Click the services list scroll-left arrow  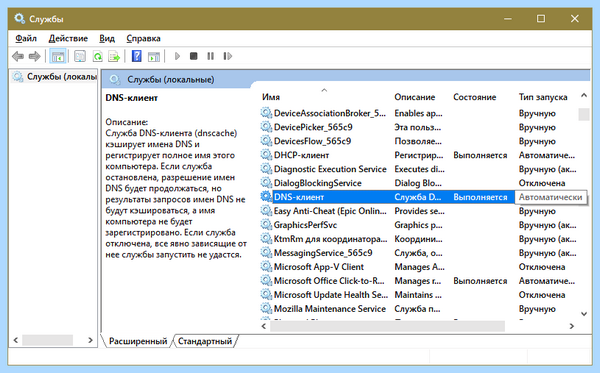coord(264,326)
